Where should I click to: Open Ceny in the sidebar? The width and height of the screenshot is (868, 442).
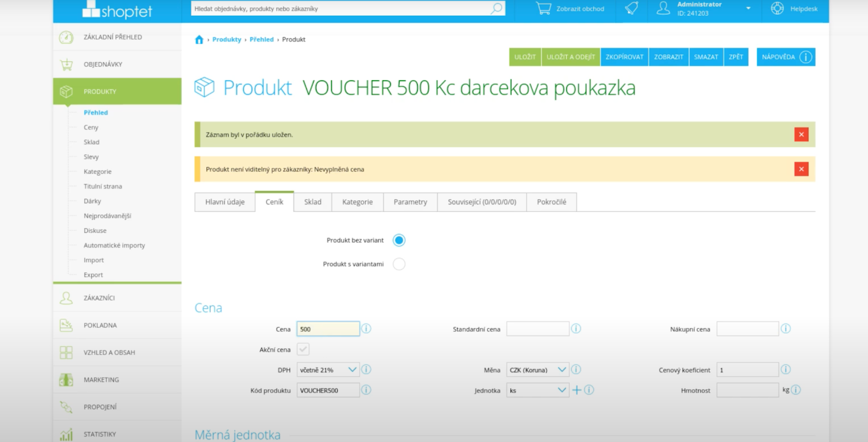point(91,127)
